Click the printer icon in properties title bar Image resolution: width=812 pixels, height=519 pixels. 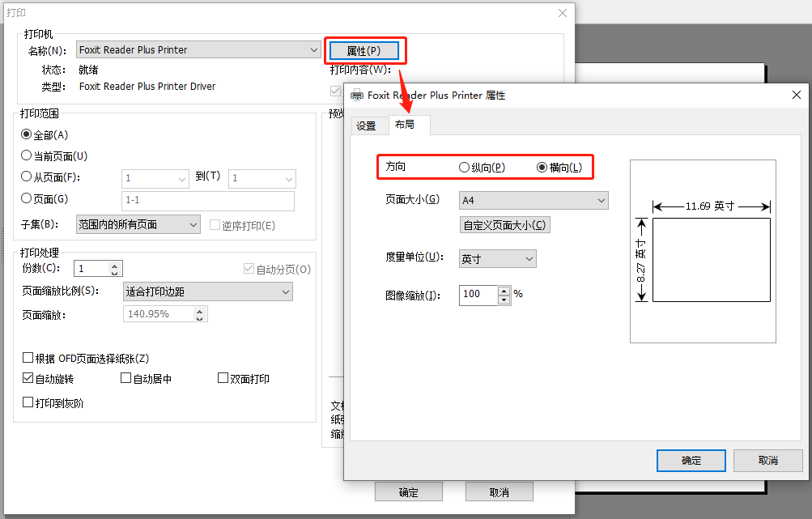[356, 96]
